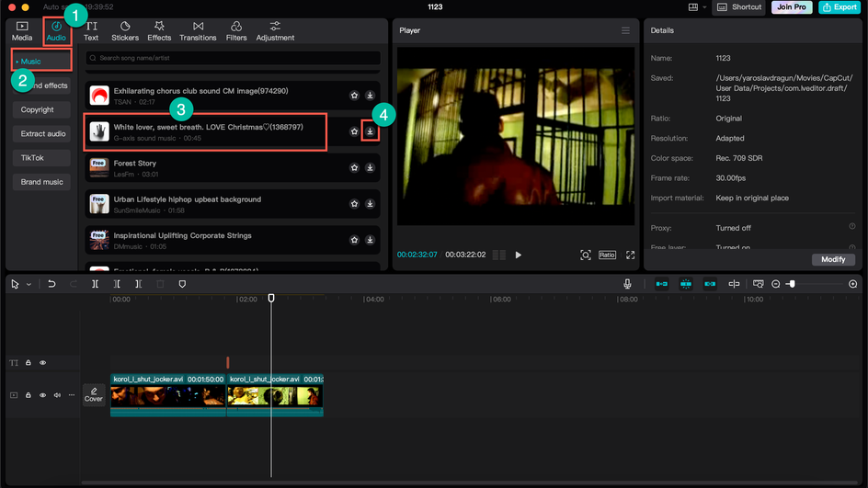
Task: Download the Exhilarating chorus club sound track
Action: (371, 96)
